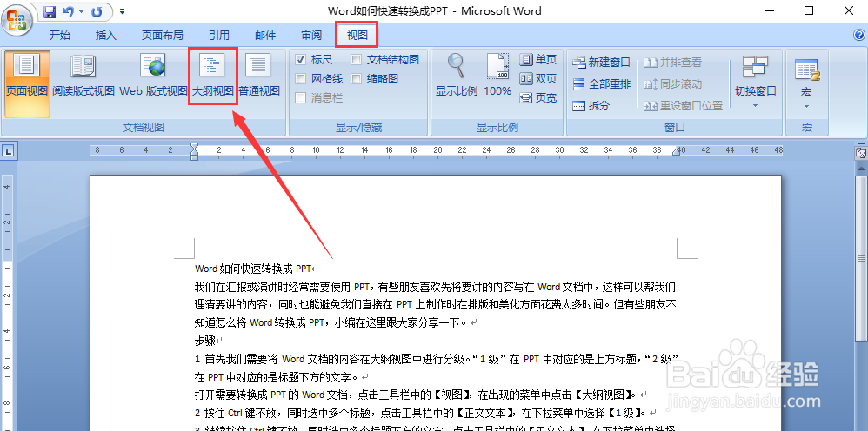Open 显示比例 zoom dialog
This screenshot has width=868, height=431.
coord(456,75)
